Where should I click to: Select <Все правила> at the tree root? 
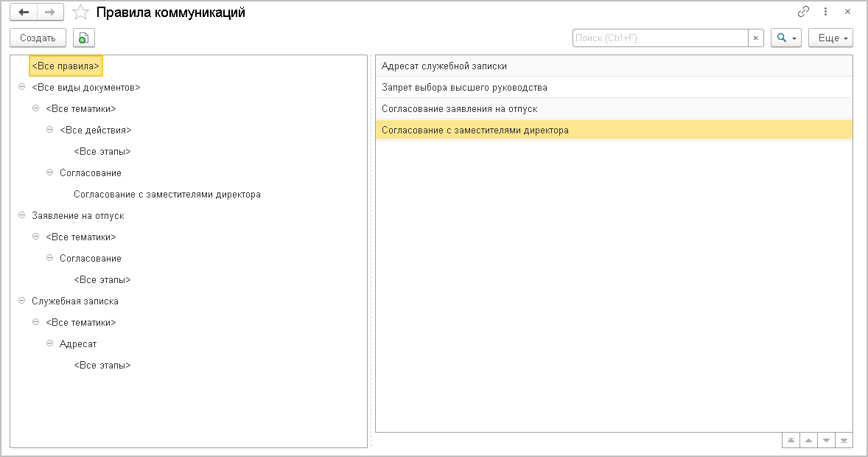(66, 66)
